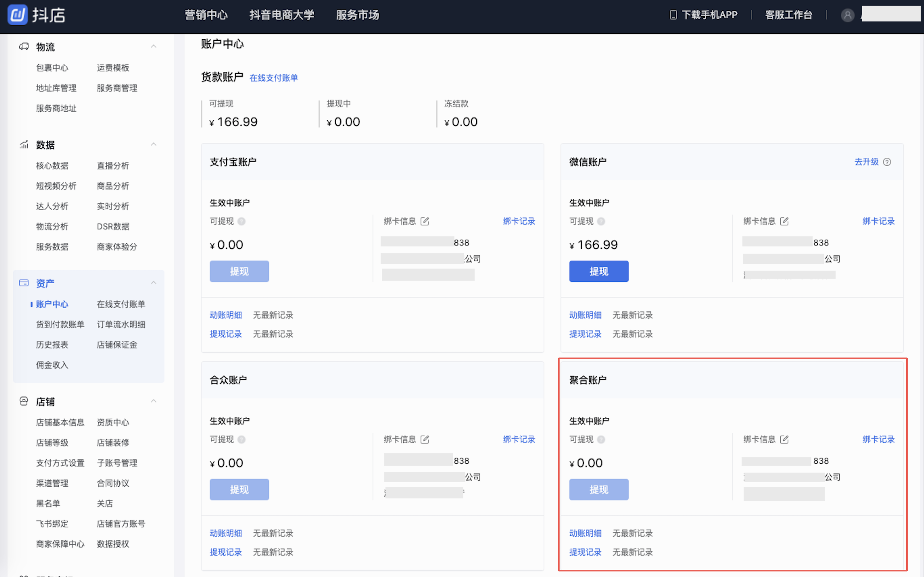Viewport: 924px width, 577px height.
Task: Click 可提现 help icon in 聚合账户
Action: tap(601, 440)
